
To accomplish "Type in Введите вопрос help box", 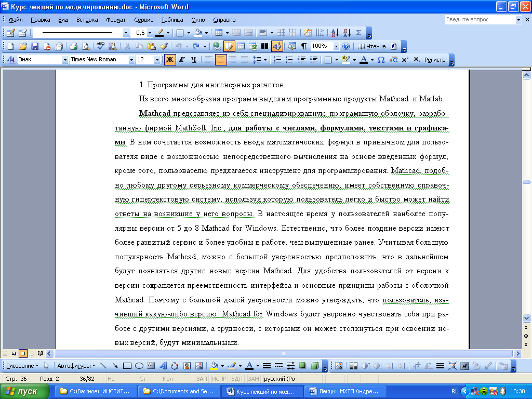I will click(x=480, y=20).
